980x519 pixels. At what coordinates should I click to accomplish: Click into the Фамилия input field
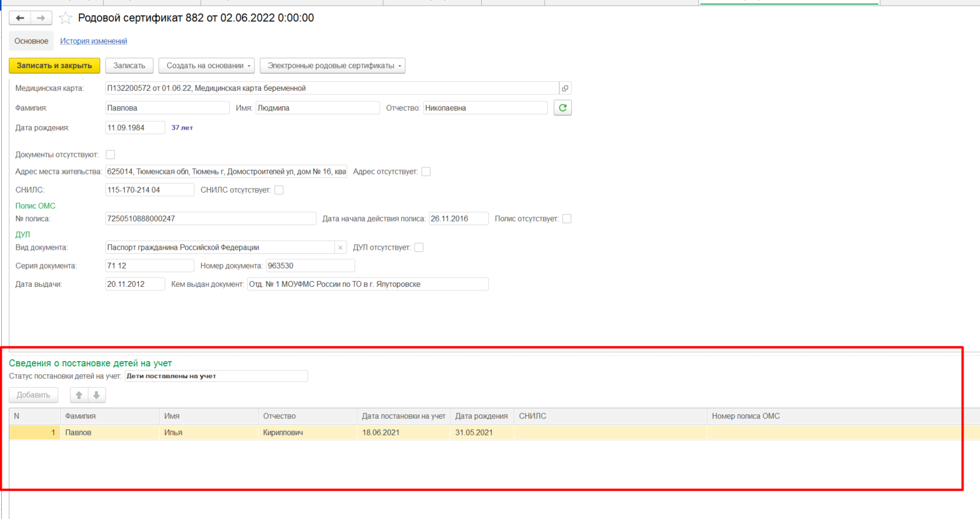tap(167, 108)
